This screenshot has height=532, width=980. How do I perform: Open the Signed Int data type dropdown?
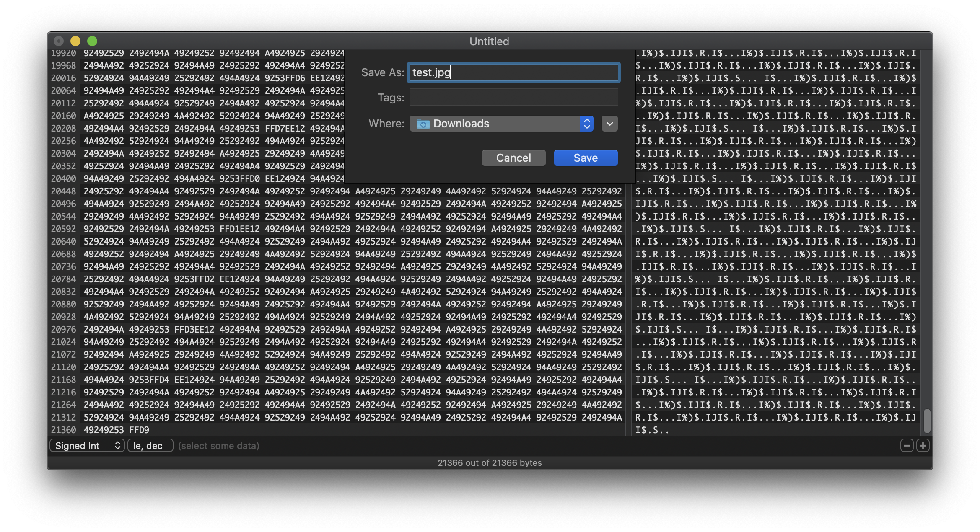point(87,446)
